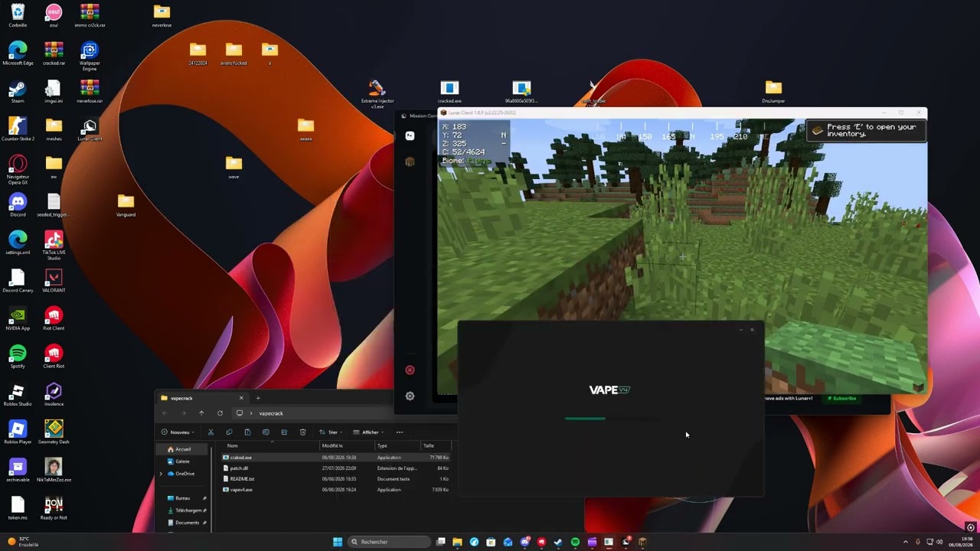
Task: Select the Vanguard folder on desktop
Action: (x=126, y=204)
